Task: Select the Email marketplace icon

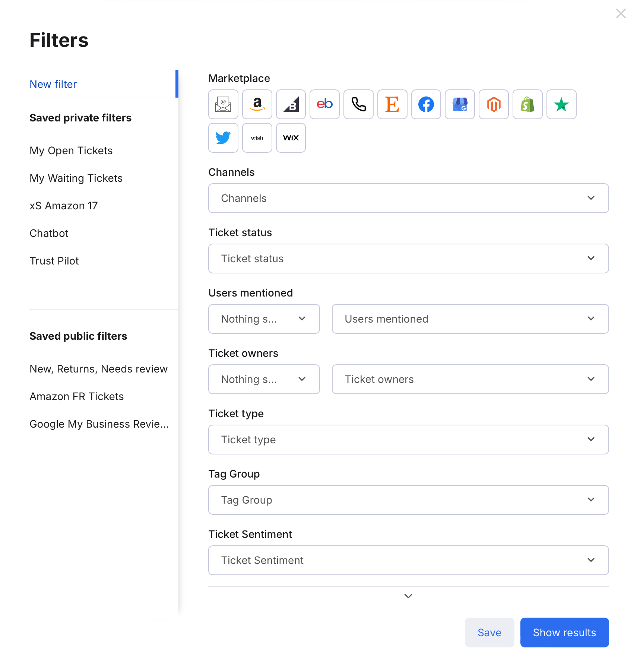Action: (x=223, y=104)
